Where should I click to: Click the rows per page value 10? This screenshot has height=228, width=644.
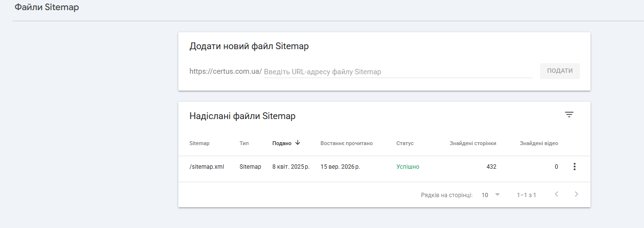point(485,195)
